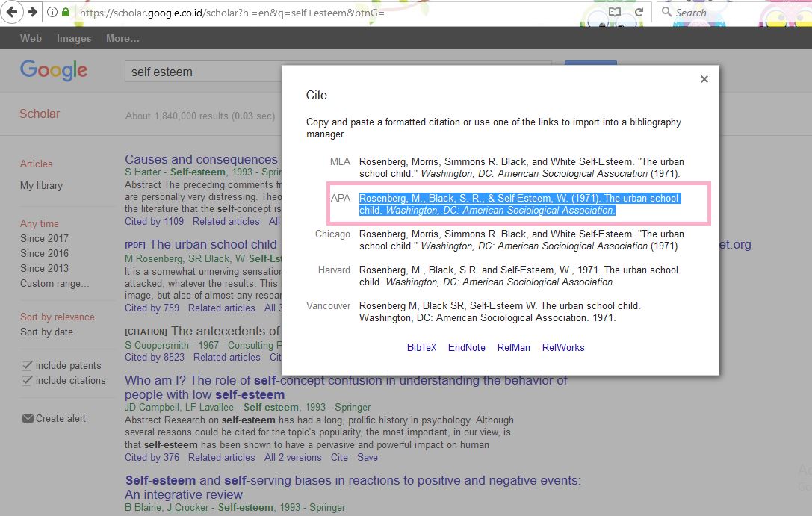Screen dimensions: 812x516
Task: Click the Cited by 376 link
Action: (x=152, y=457)
